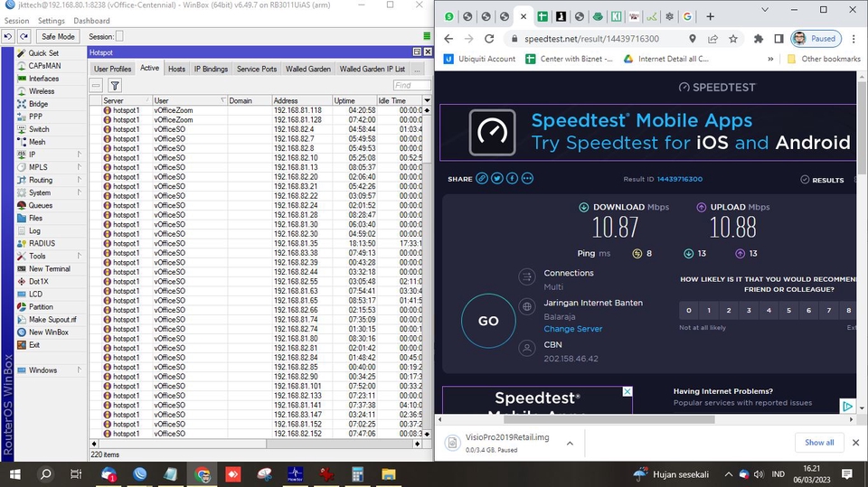Open the Settings menu in WinBox

tap(51, 21)
